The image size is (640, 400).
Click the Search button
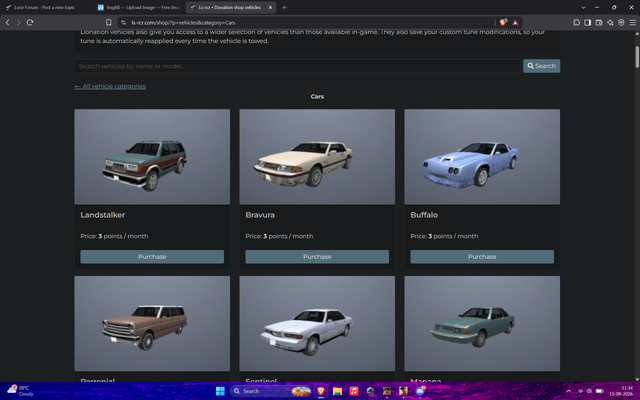[x=541, y=66]
